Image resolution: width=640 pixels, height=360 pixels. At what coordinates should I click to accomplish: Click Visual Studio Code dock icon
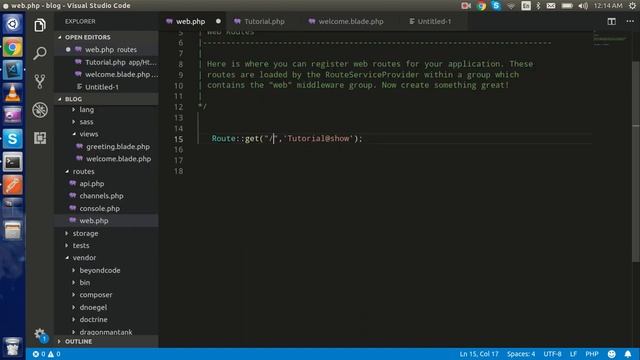(13, 70)
